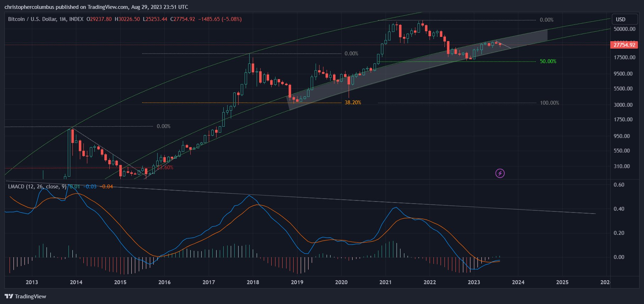Click the 2020 label on time axis
The width and height of the screenshot is (644, 304).
tap(341, 282)
